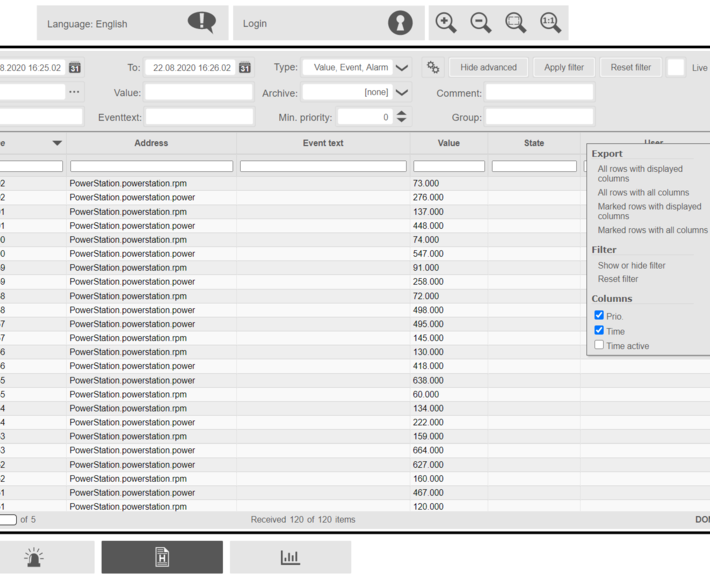Open the To date calendar picker

click(x=244, y=68)
